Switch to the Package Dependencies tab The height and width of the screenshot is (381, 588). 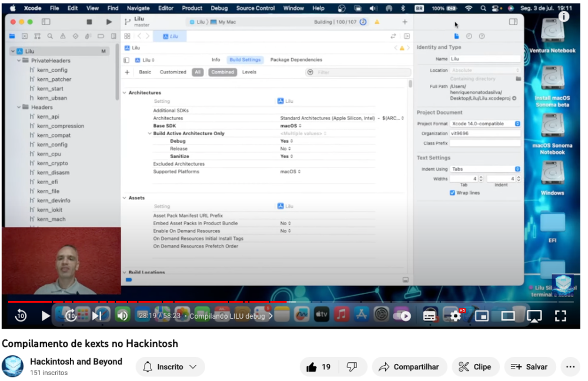pos(296,59)
